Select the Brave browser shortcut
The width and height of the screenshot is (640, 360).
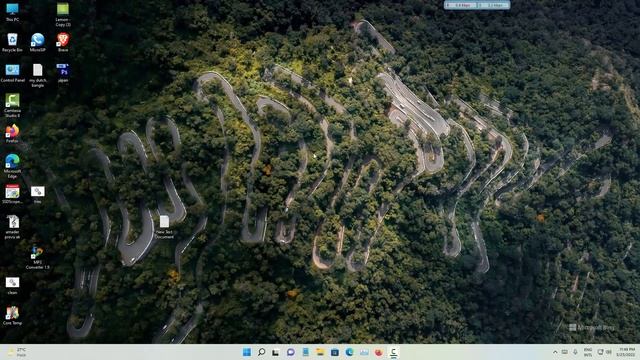(x=63, y=42)
